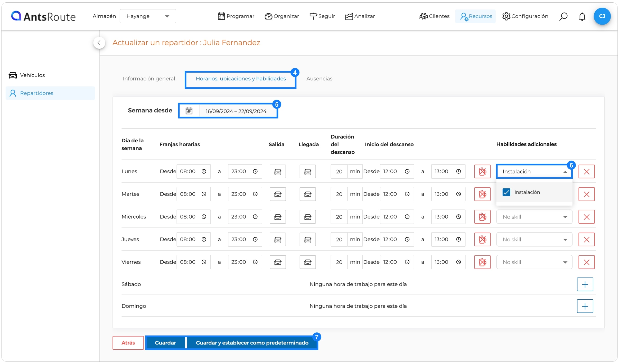Viewport: 619px width, 364px height.
Task: Delete the Martes working hours row
Action: coord(587,194)
